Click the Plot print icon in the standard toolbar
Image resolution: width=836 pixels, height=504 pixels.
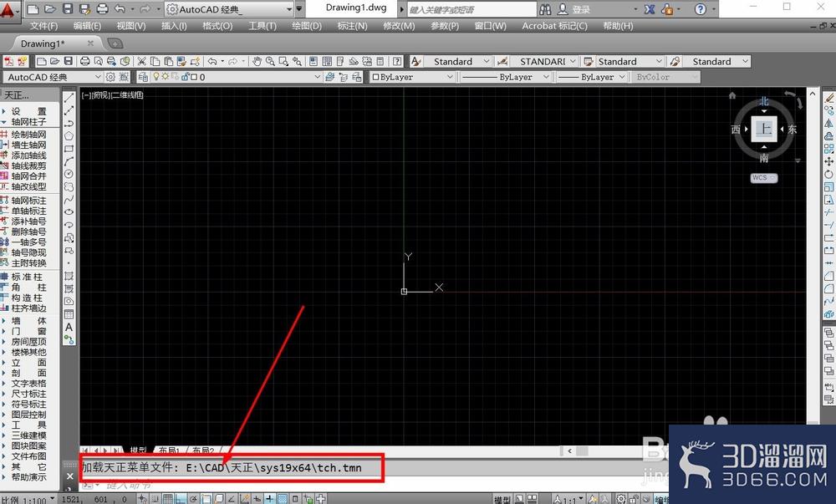point(84,61)
